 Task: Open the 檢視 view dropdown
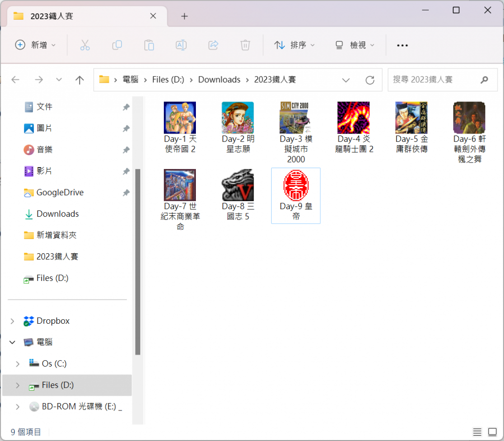pyautogui.click(x=355, y=45)
